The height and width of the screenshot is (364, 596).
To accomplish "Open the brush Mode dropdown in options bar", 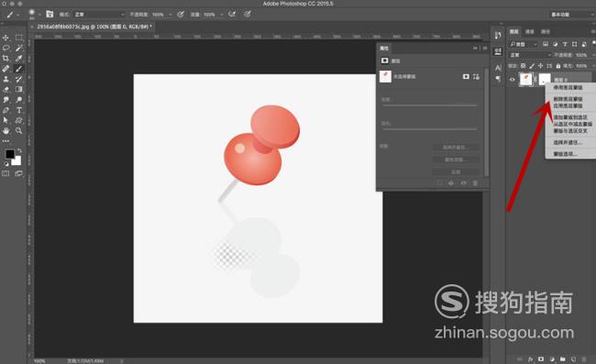I will click(x=99, y=14).
